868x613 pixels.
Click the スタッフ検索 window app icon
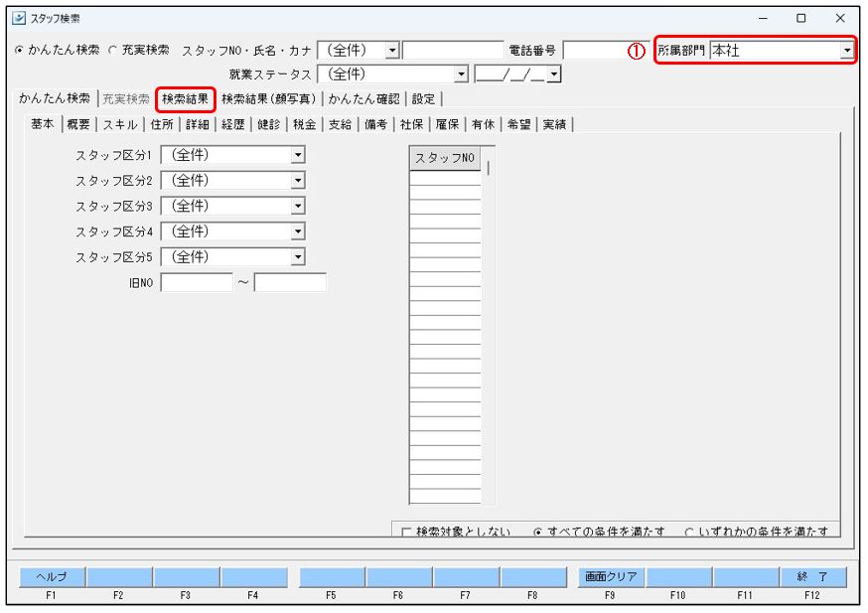click(19, 18)
